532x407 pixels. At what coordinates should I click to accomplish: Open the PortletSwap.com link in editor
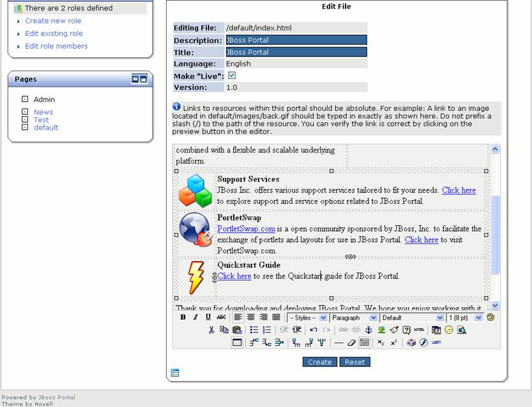click(x=246, y=228)
